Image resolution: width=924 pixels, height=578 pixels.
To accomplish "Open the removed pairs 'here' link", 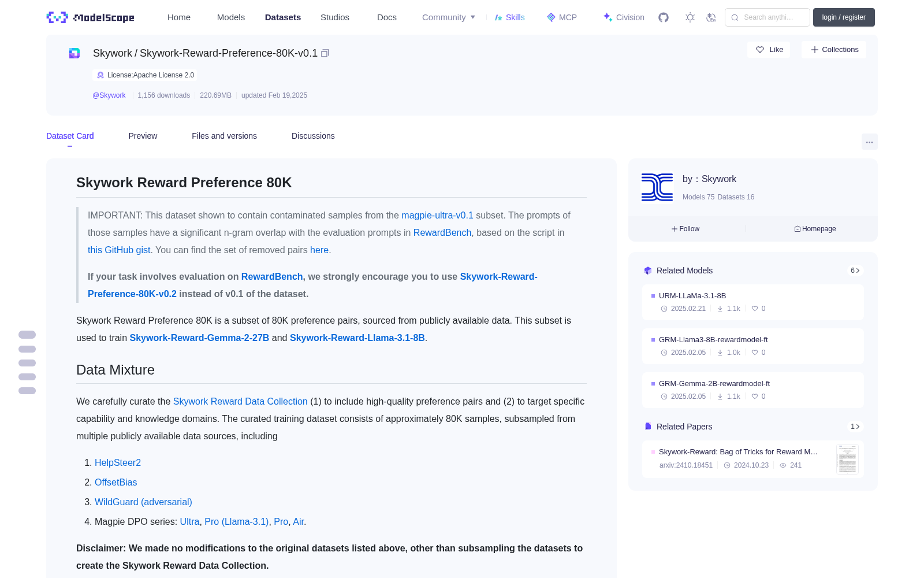I will point(319,250).
